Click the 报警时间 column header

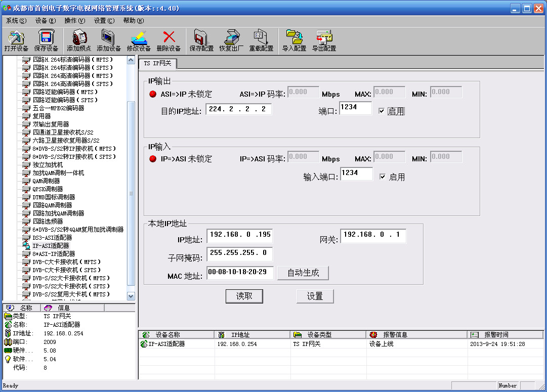tap(506, 335)
